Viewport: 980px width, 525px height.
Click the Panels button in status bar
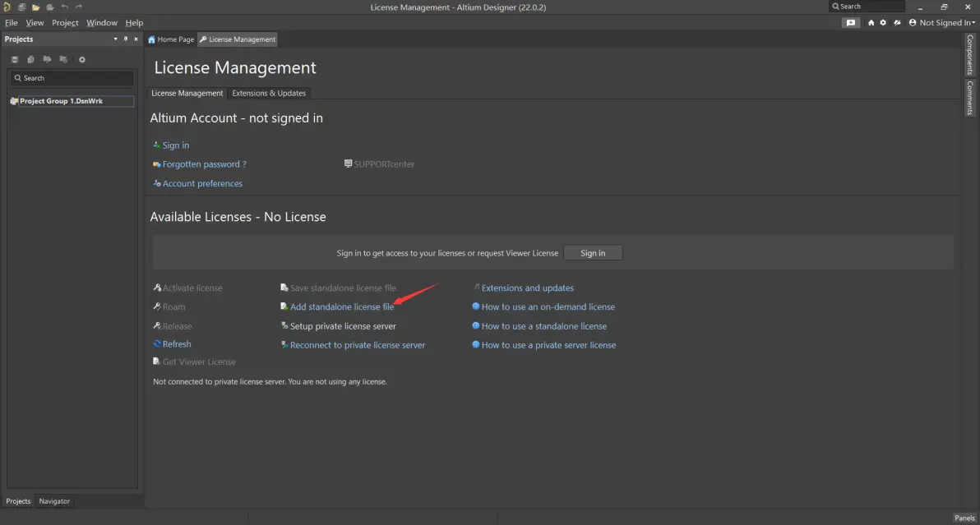click(964, 518)
